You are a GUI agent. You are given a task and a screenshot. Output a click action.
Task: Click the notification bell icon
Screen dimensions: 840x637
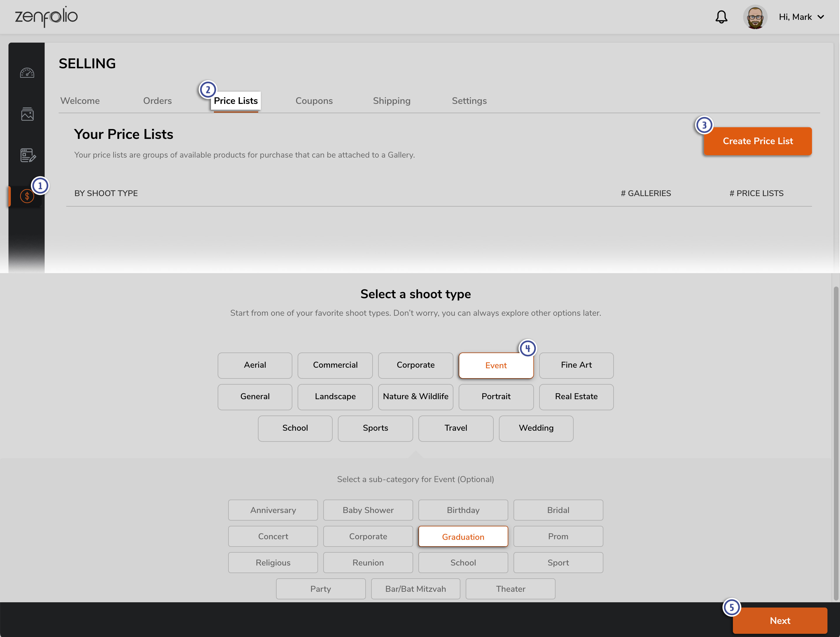721,17
